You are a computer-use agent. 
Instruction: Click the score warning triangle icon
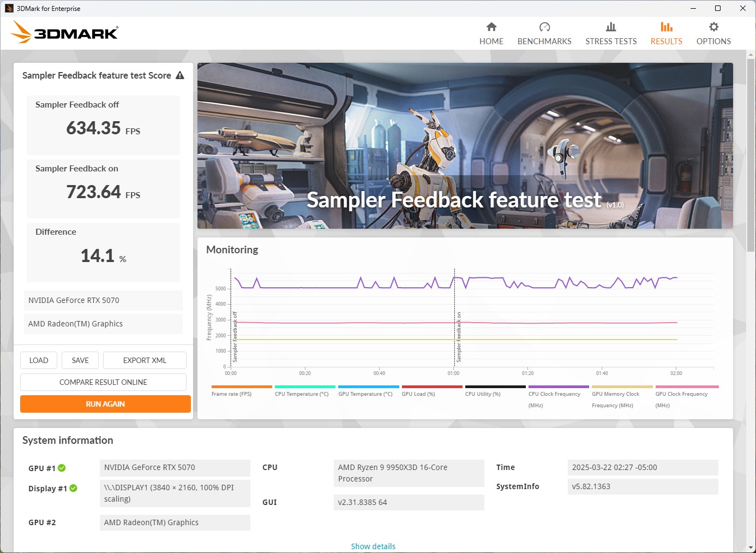180,75
